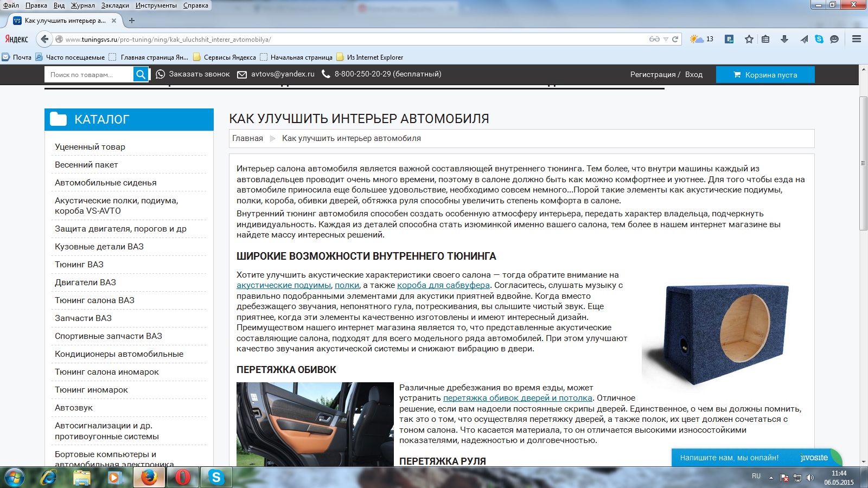
Task: Open Тюнинг салона ВАЗ category
Action: (94, 300)
